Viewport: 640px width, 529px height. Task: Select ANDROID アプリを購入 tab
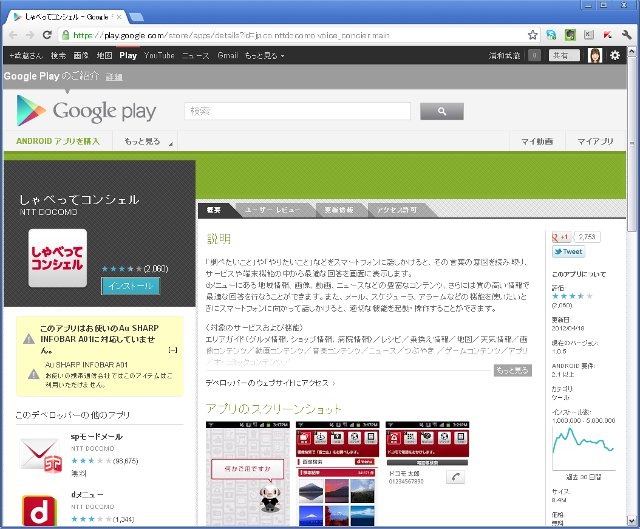[x=58, y=141]
